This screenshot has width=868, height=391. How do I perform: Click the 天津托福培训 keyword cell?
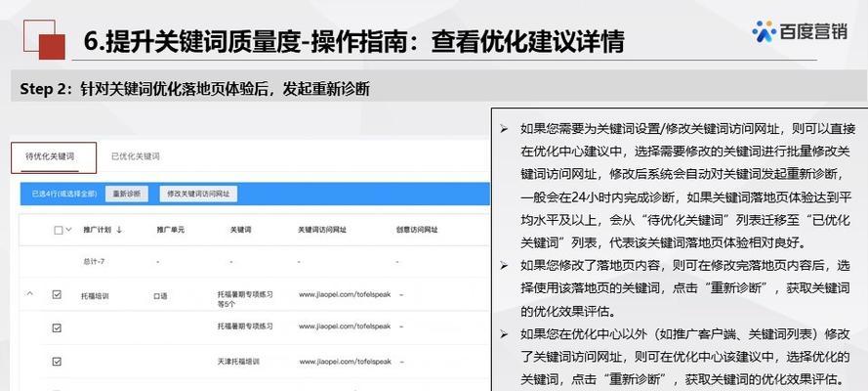click(x=238, y=362)
